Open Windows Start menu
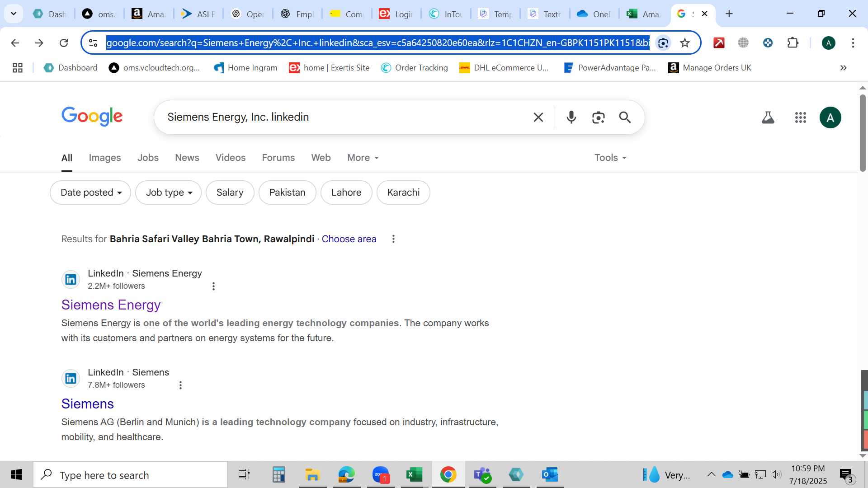Viewport: 868px width, 488px height. 16,475
